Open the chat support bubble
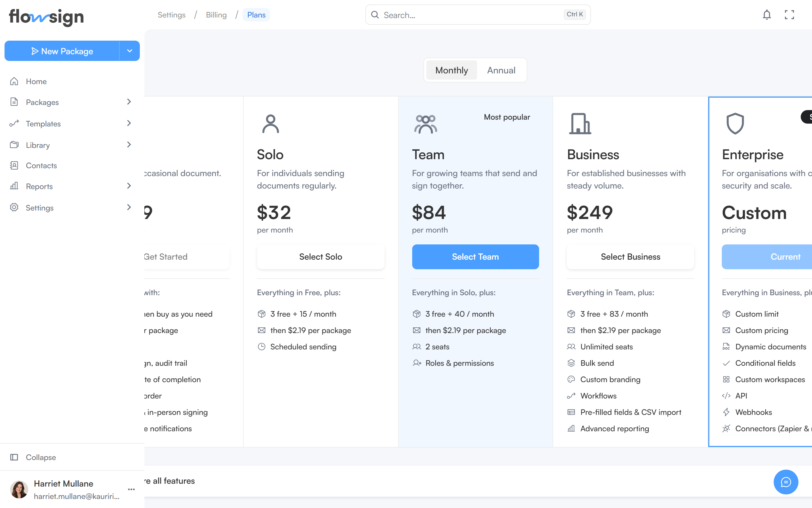812x508 pixels. coord(786,482)
